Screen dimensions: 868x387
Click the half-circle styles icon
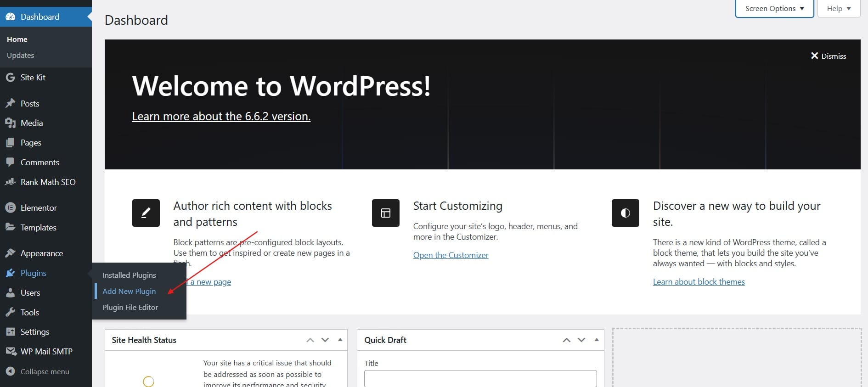(x=626, y=213)
